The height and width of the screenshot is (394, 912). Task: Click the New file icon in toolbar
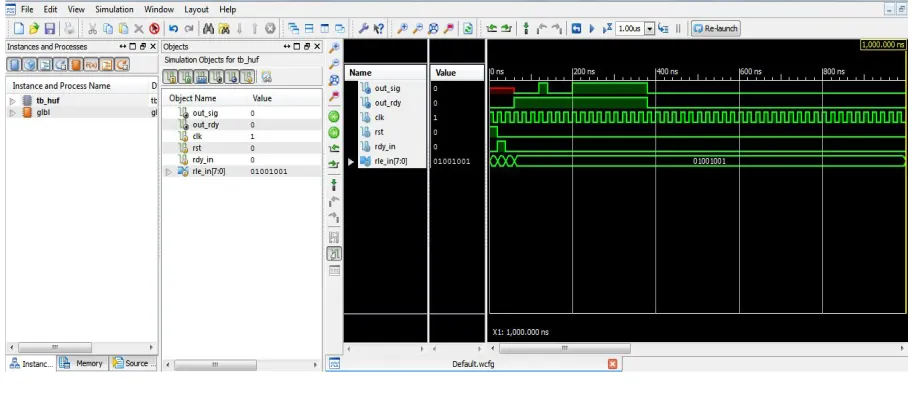19,29
